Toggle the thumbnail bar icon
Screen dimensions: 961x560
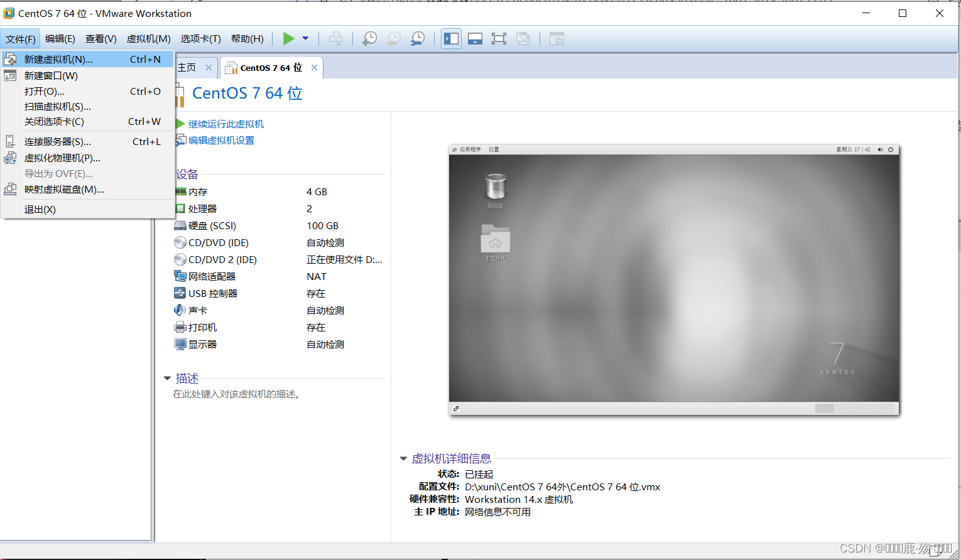click(475, 39)
